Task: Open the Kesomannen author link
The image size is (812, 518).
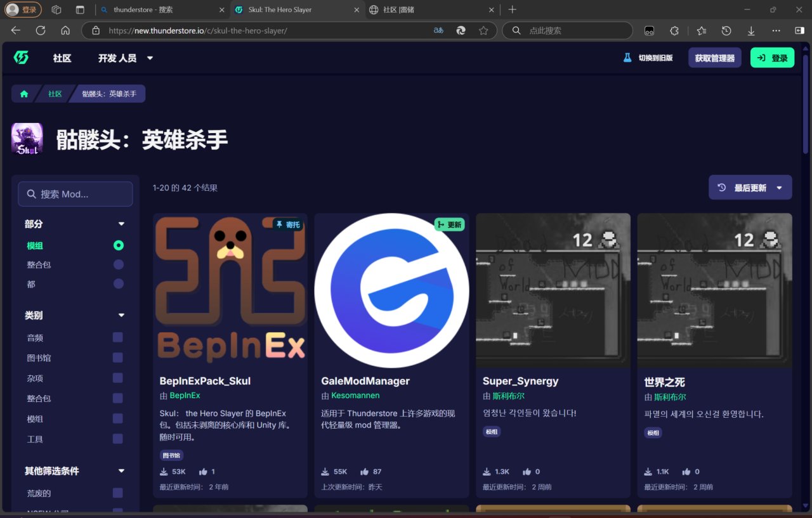Action: [355, 395]
